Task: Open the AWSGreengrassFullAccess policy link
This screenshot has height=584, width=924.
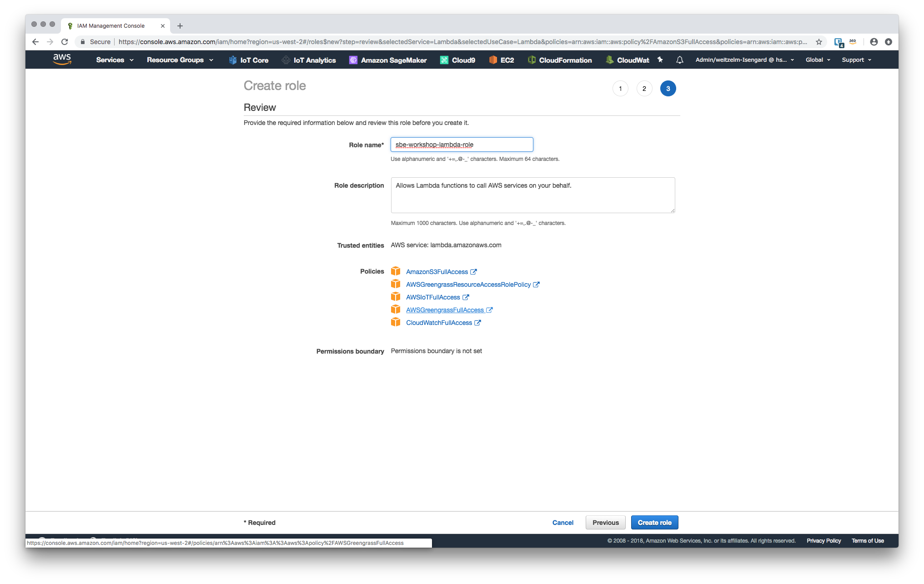Action: [449, 310]
